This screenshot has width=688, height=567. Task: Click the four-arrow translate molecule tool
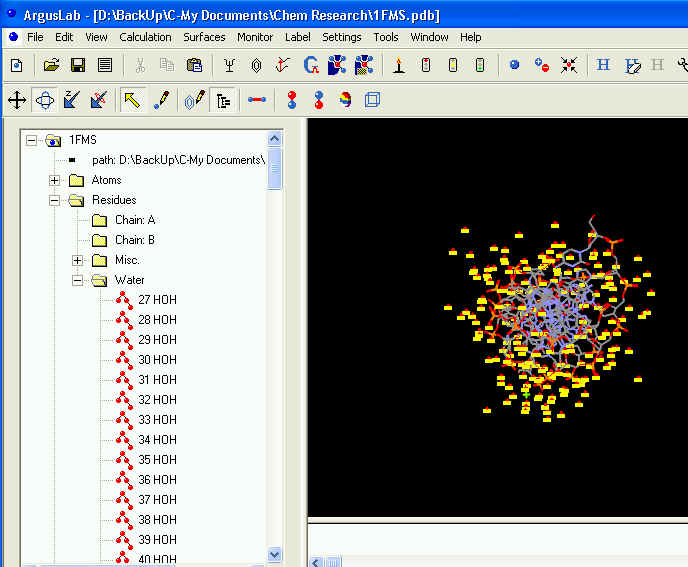tap(17, 100)
